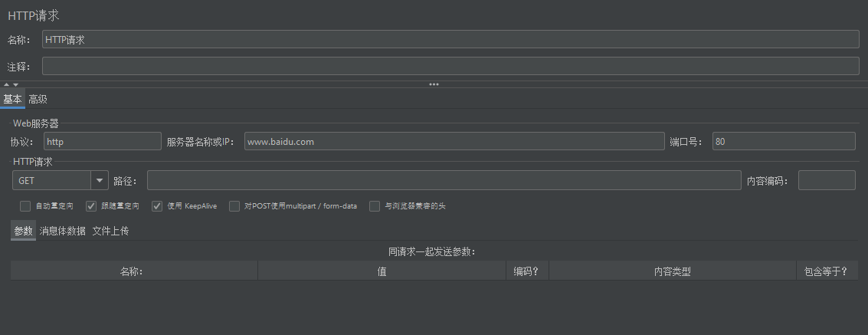Image resolution: width=868 pixels, height=335 pixels.
Task: Click the 服务器名称或IP field with www.baidu.com
Action: click(x=454, y=142)
